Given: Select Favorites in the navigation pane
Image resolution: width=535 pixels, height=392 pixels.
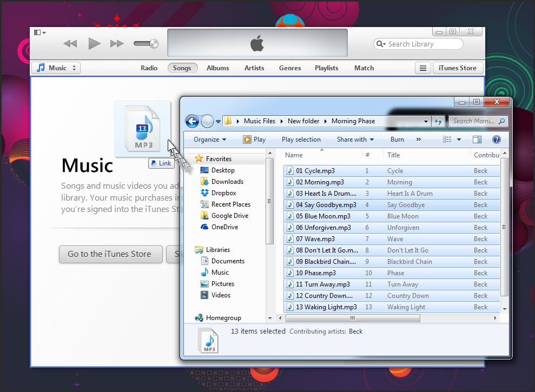Looking at the screenshot, I should pyautogui.click(x=219, y=159).
